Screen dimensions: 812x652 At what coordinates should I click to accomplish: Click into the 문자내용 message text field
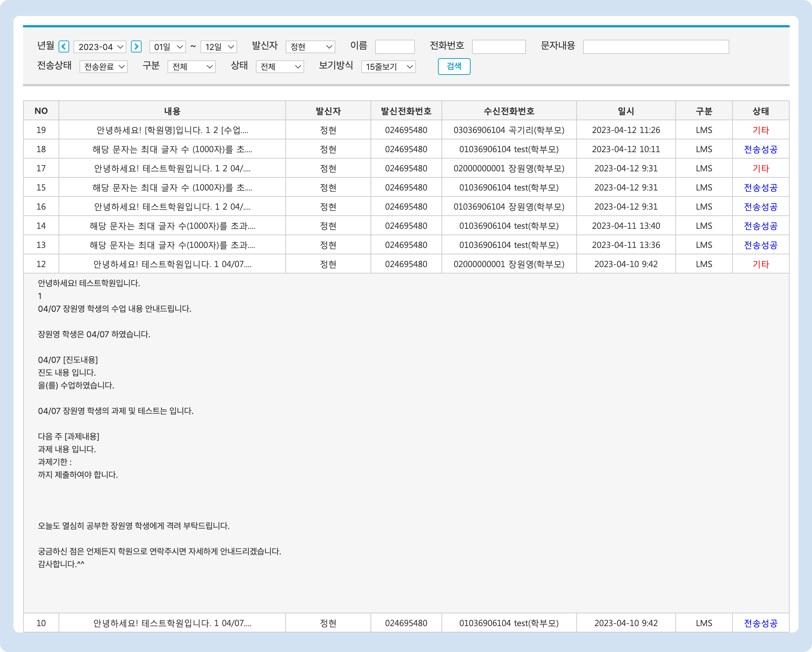(656, 47)
